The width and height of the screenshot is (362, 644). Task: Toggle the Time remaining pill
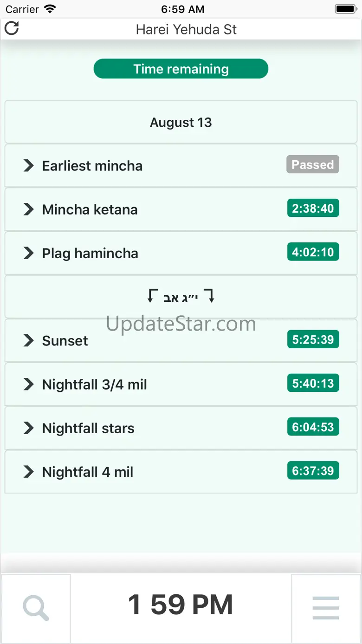point(181,69)
